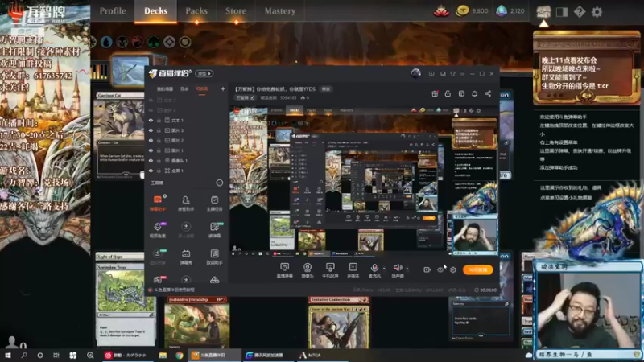Open the streaming app hamburger menu
This screenshot has height=362, width=644.
point(462,74)
